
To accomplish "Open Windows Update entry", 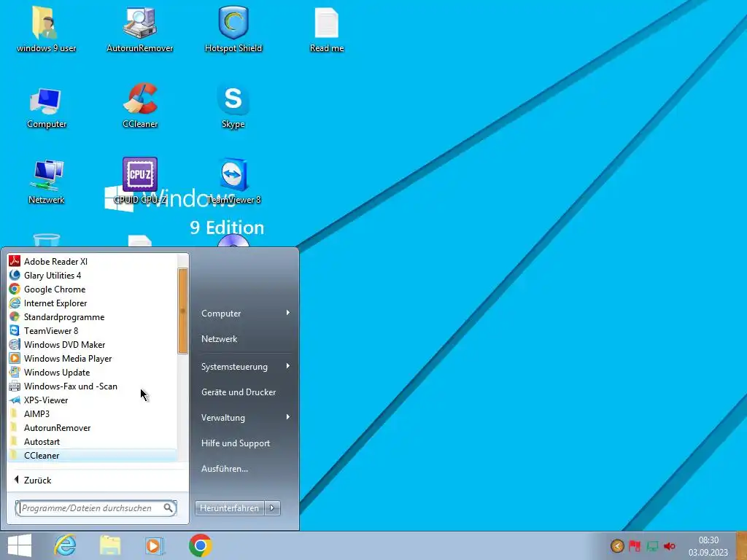I will pos(92,372).
